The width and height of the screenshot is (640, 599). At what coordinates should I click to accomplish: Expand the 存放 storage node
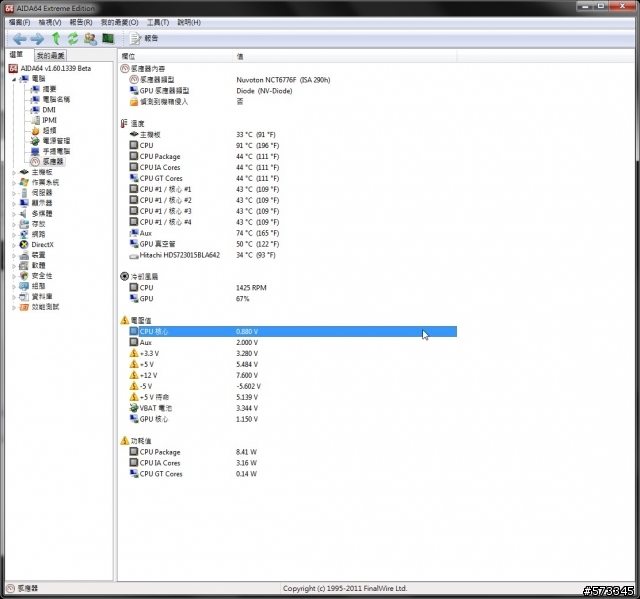tap(14, 224)
